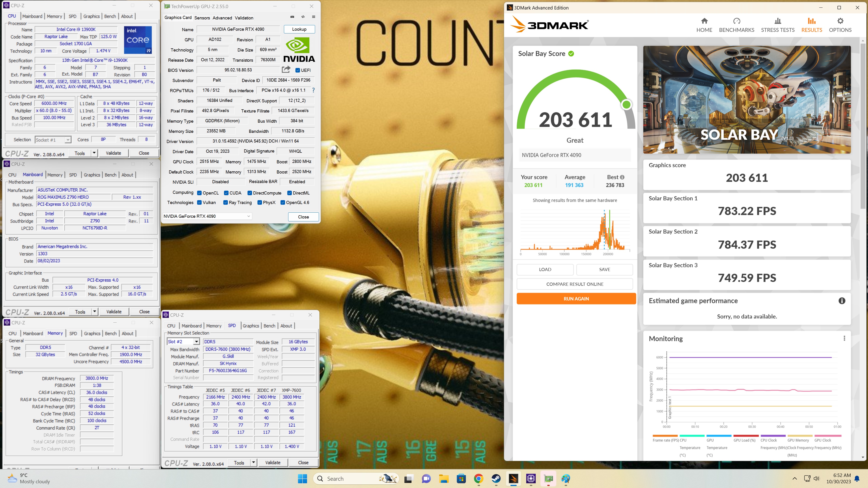Click the Intel Core i9 logo in CPU-Z
The image size is (868, 488).
click(x=138, y=40)
